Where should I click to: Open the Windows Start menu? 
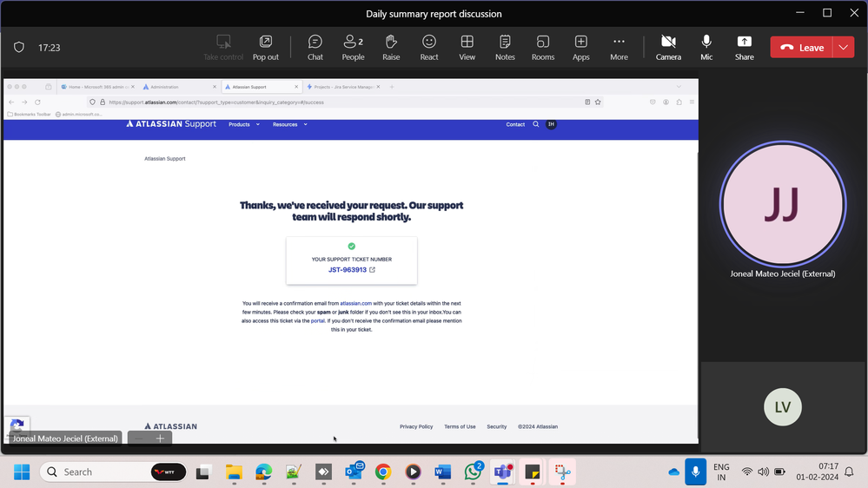point(22,472)
